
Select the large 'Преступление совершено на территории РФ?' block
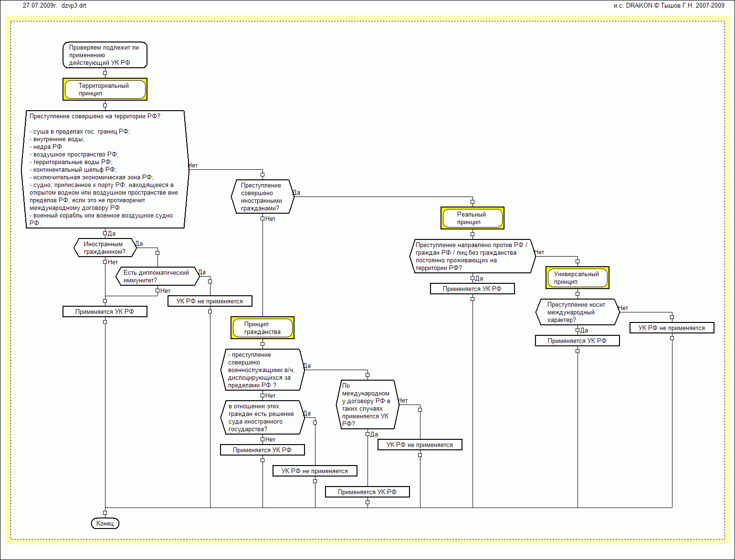pos(105,170)
